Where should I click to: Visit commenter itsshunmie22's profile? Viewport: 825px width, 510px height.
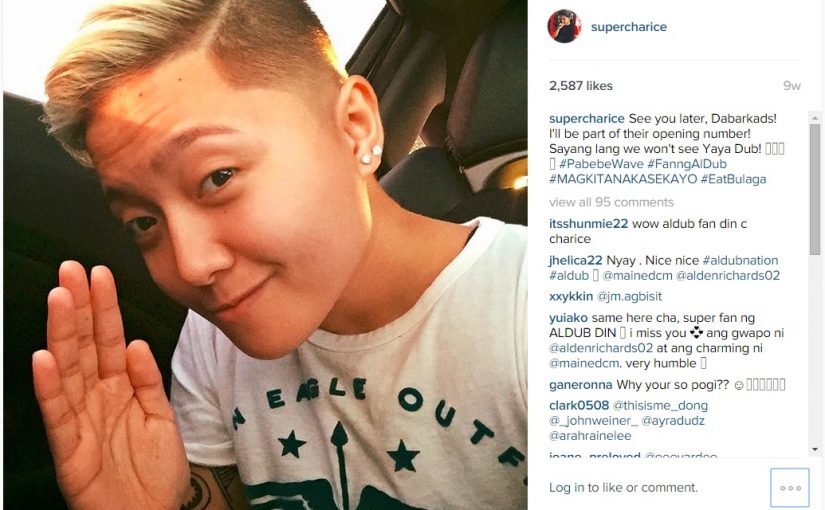click(x=588, y=224)
